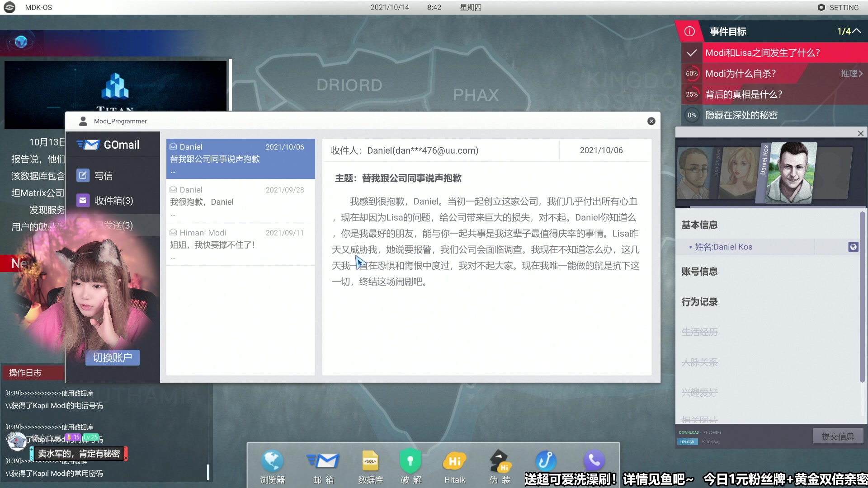The width and height of the screenshot is (868, 488).
Task: Click the envelope icon on the 2021/09/28 Daniel email
Action: pyautogui.click(x=173, y=189)
